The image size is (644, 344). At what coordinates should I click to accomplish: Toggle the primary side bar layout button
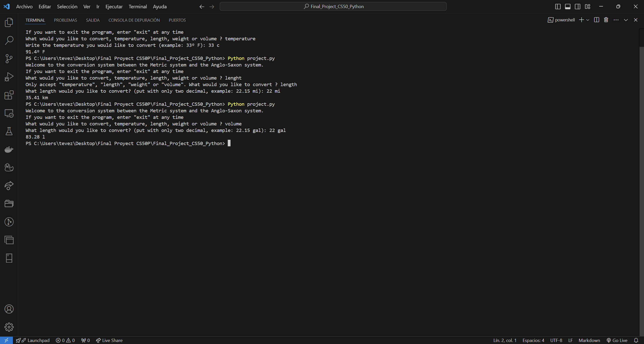pyautogui.click(x=558, y=7)
